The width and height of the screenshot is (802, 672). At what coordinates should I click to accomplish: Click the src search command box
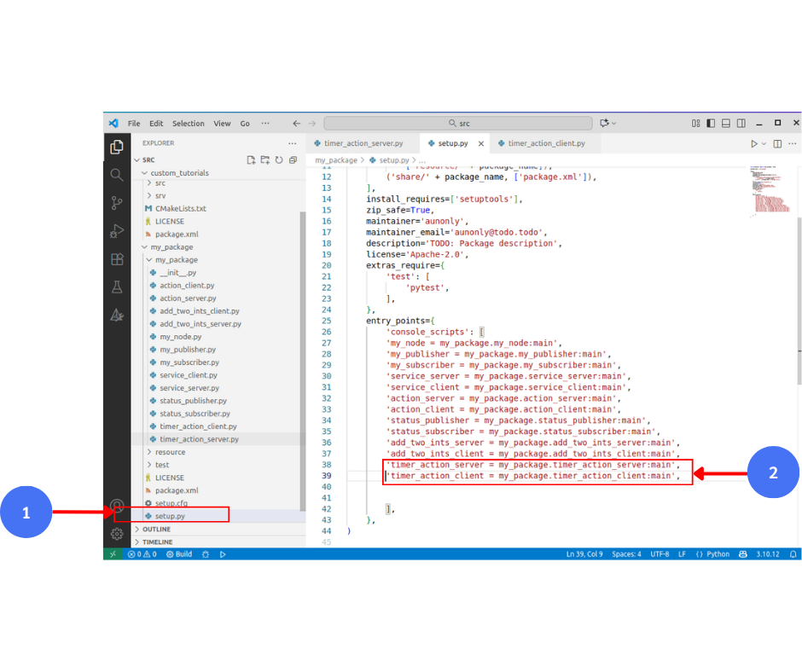458,124
